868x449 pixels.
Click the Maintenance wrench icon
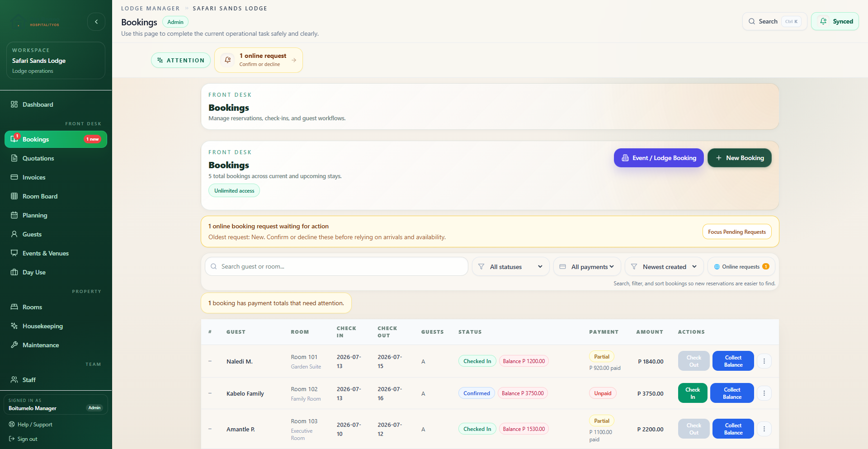click(14, 345)
